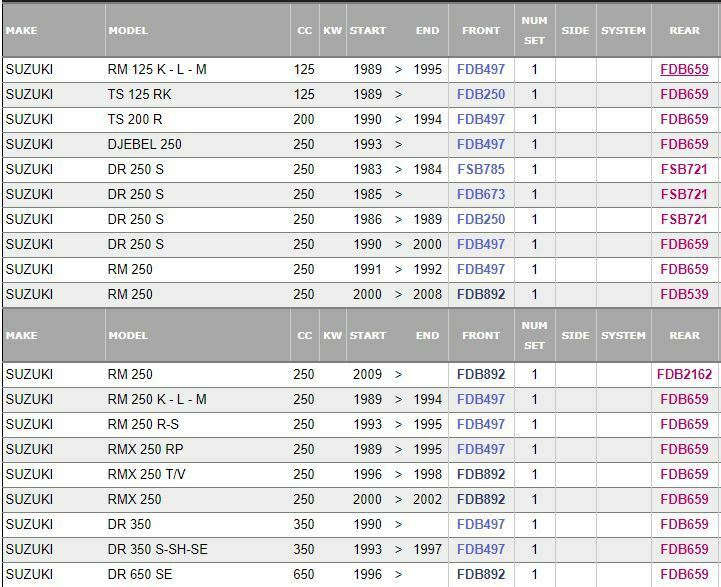
Task: Open rear pad FDB659 for RM 125 K-L-M
Action: pos(684,69)
